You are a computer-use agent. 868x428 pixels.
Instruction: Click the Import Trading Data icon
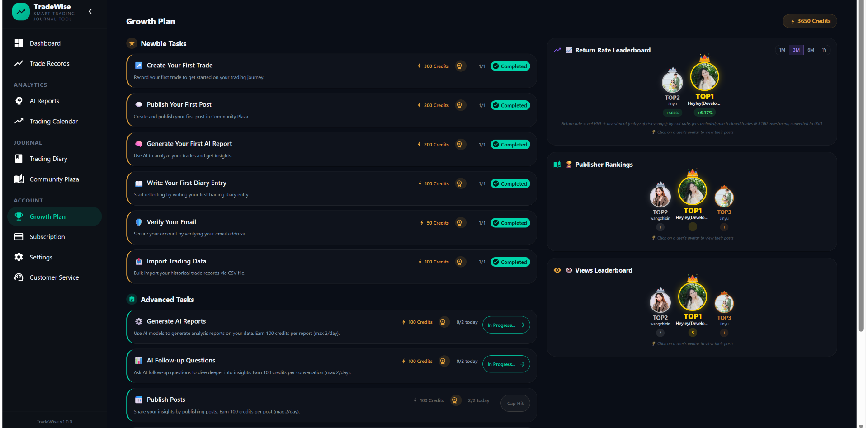click(x=139, y=262)
